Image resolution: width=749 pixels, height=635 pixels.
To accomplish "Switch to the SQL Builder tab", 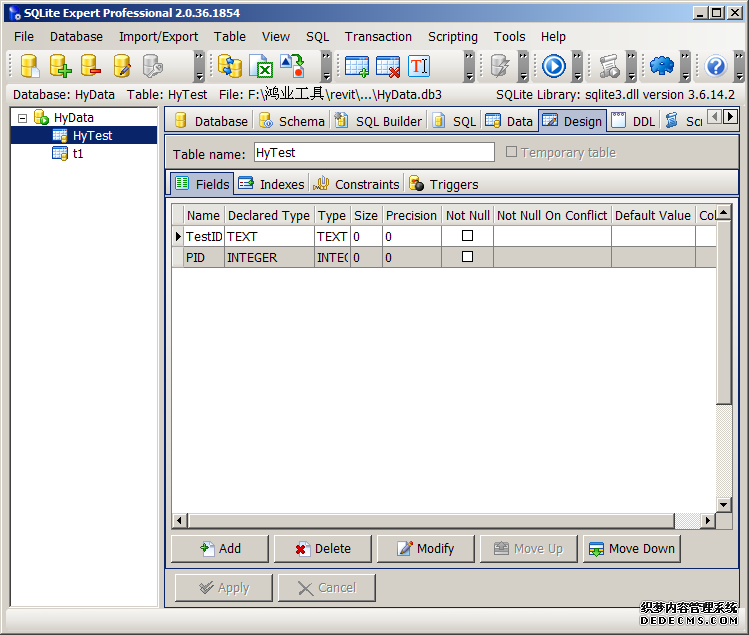I will tap(379, 121).
